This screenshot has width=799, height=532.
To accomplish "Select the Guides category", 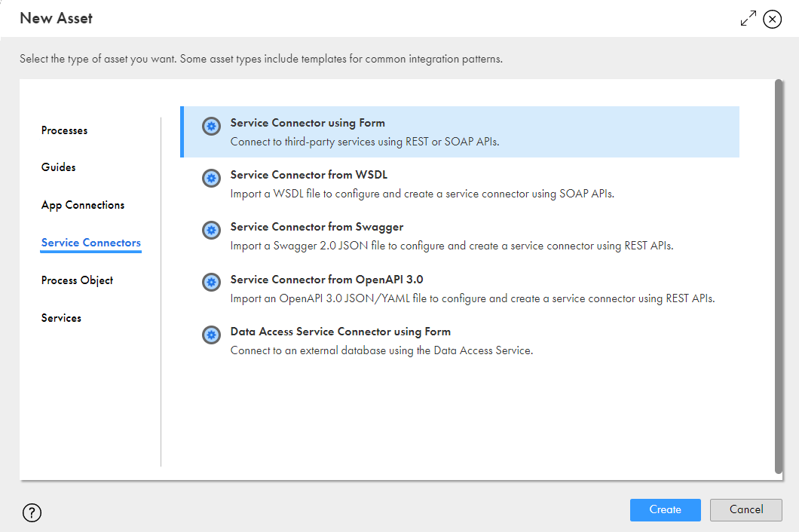I will (59, 167).
